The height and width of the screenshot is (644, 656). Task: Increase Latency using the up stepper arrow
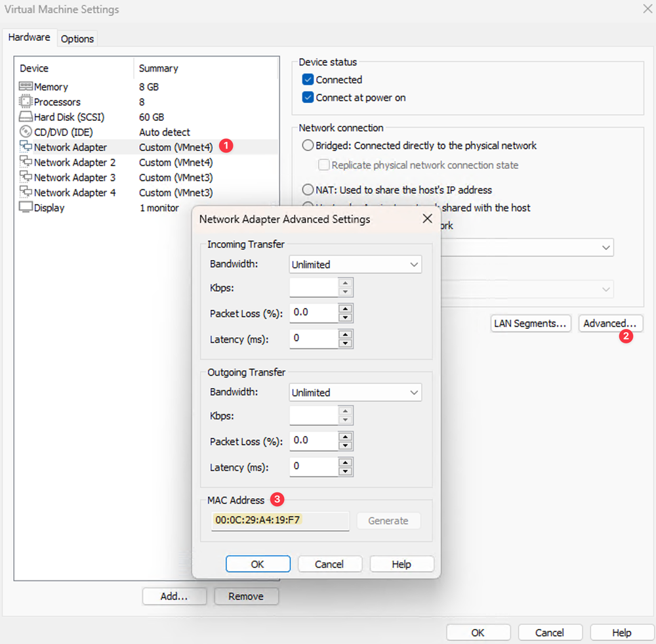tap(346, 335)
